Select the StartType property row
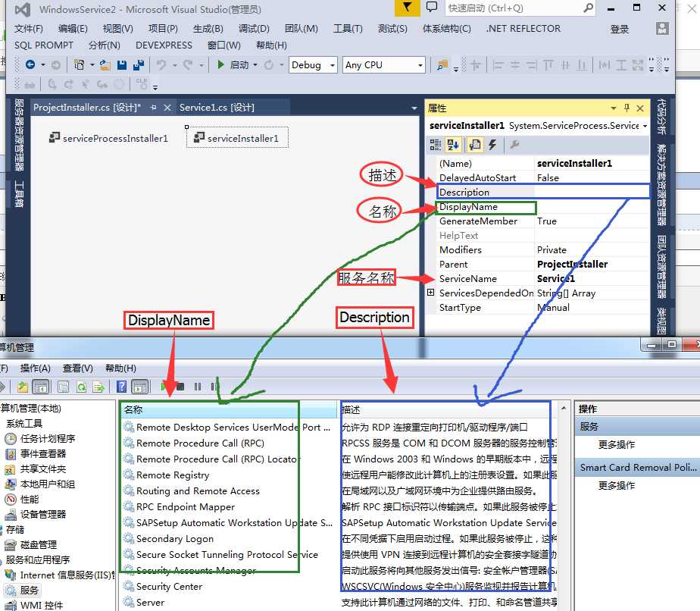Screen dimensions: 700x611 click(542, 307)
